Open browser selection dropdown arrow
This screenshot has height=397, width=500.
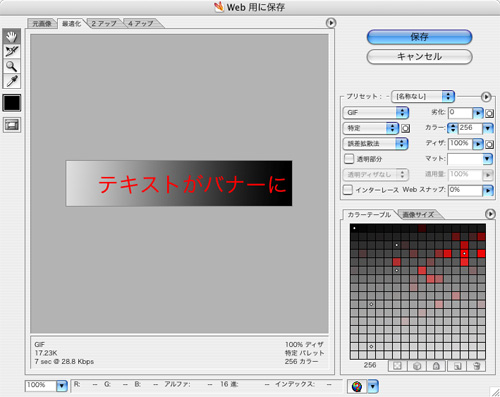click(372, 386)
